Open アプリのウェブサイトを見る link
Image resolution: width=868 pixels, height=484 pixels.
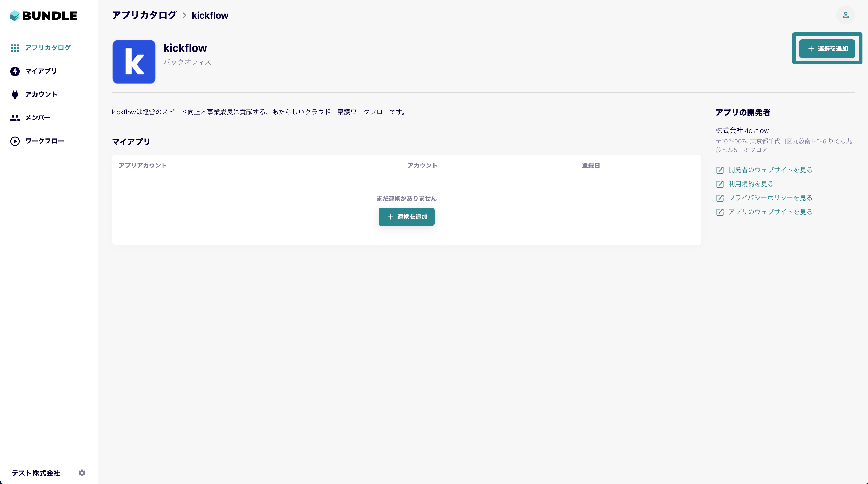(770, 212)
